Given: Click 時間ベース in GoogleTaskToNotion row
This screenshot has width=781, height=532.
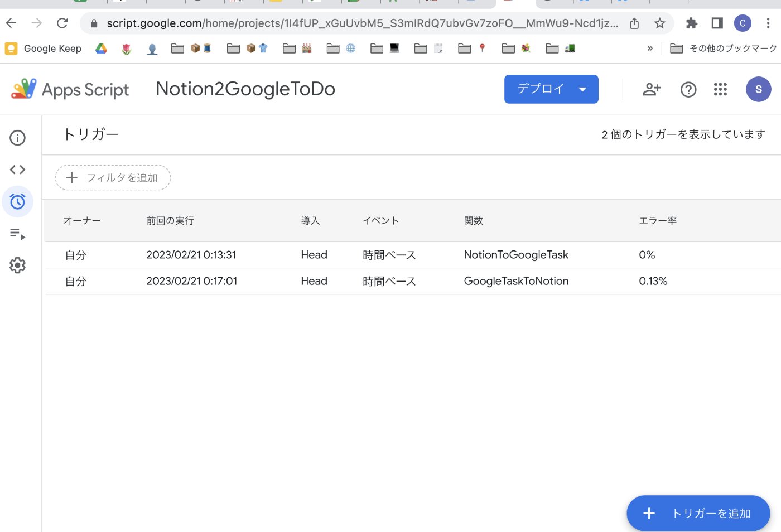Looking at the screenshot, I should pos(389,281).
